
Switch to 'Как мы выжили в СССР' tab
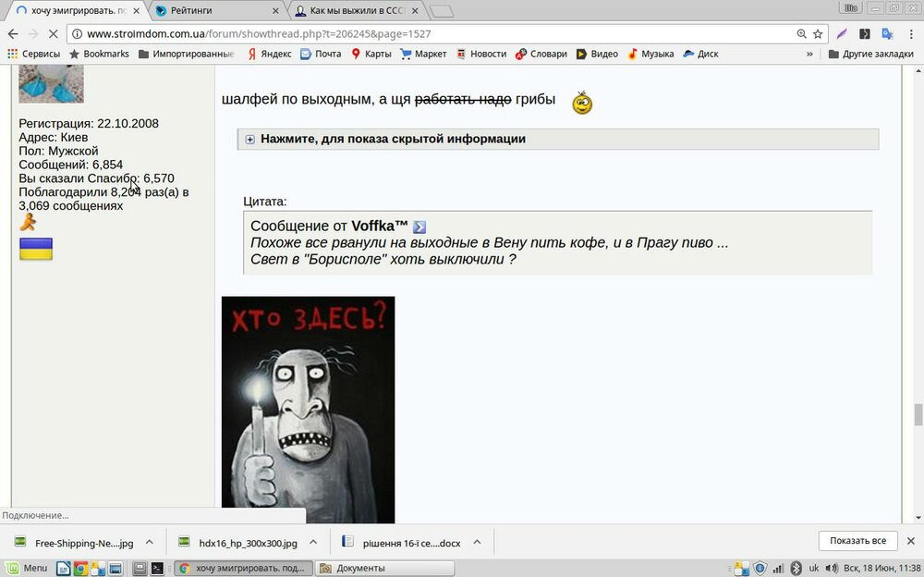[358, 10]
